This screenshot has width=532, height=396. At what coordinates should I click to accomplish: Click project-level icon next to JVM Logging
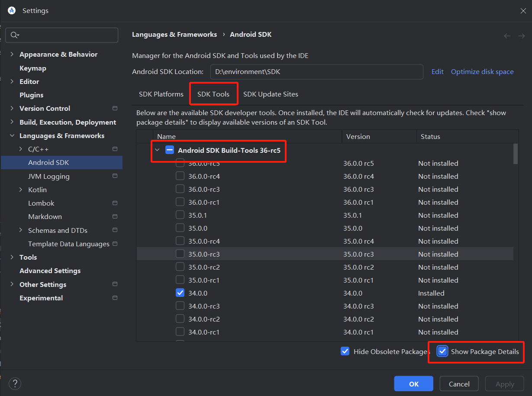pos(115,176)
